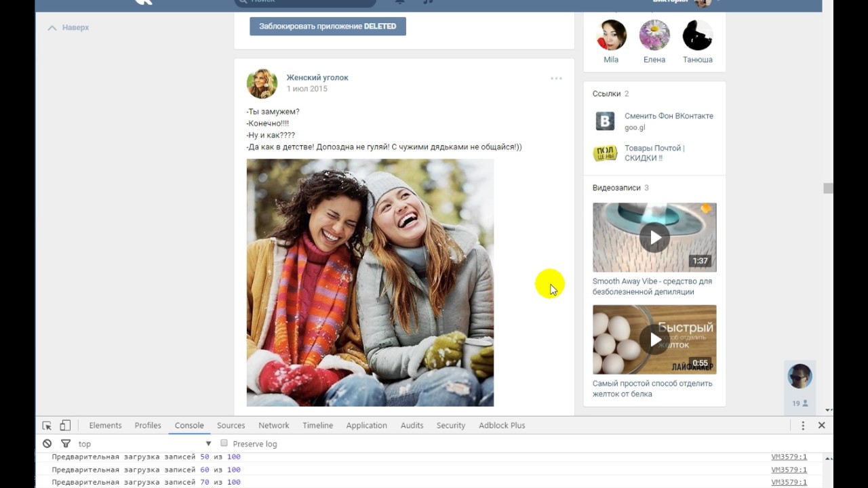Open Елена's profile avatar
The height and width of the screenshot is (488, 868).
click(654, 35)
